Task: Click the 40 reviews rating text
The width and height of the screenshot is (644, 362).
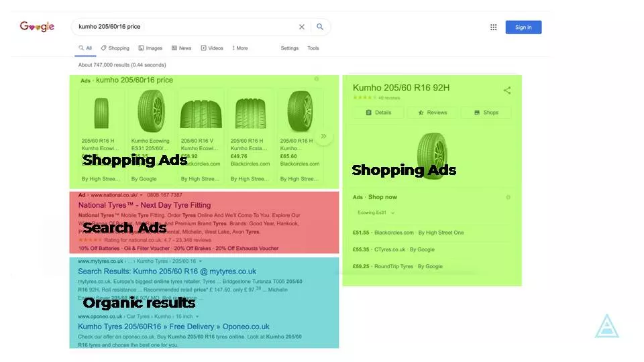Action: [x=389, y=98]
